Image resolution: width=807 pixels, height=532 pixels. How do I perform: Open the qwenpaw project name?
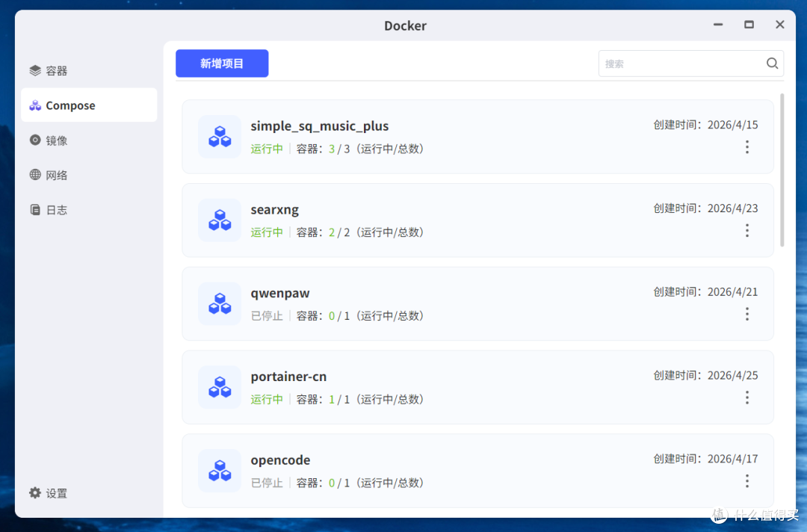(280, 293)
